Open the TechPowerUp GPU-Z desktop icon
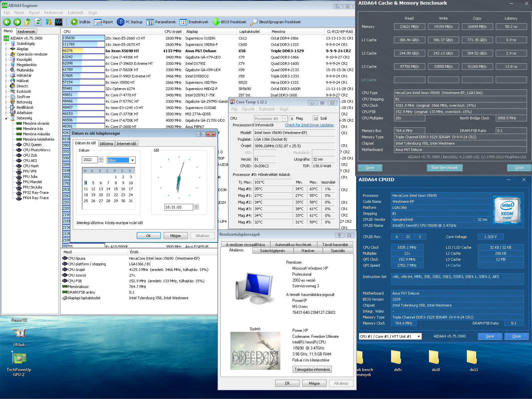This screenshot has width=532, height=399. 19,364
